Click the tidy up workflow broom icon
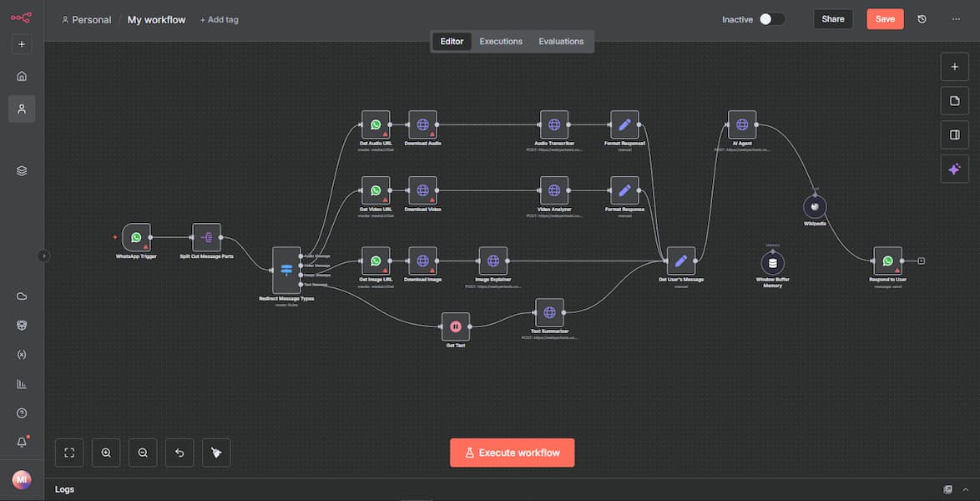 point(216,453)
